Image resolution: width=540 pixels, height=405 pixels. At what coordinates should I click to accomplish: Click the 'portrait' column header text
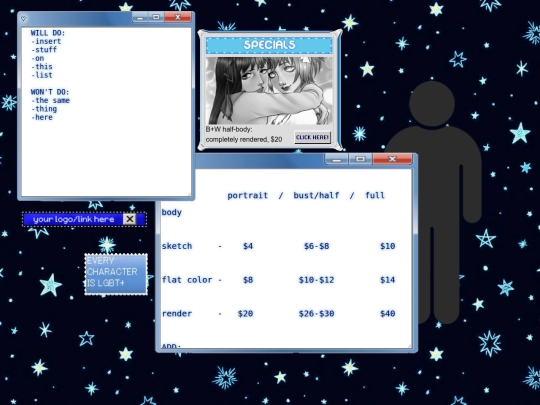tap(248, 196)
